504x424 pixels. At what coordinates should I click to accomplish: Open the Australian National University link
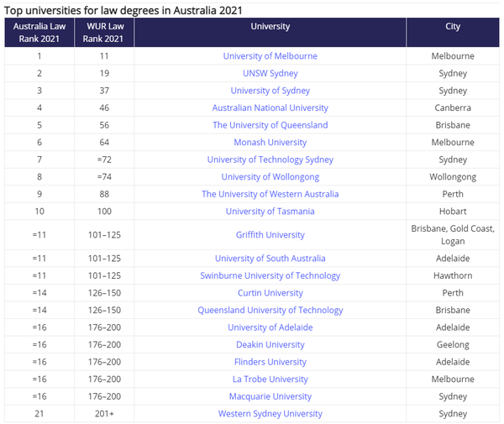click(x=270, y=107)
